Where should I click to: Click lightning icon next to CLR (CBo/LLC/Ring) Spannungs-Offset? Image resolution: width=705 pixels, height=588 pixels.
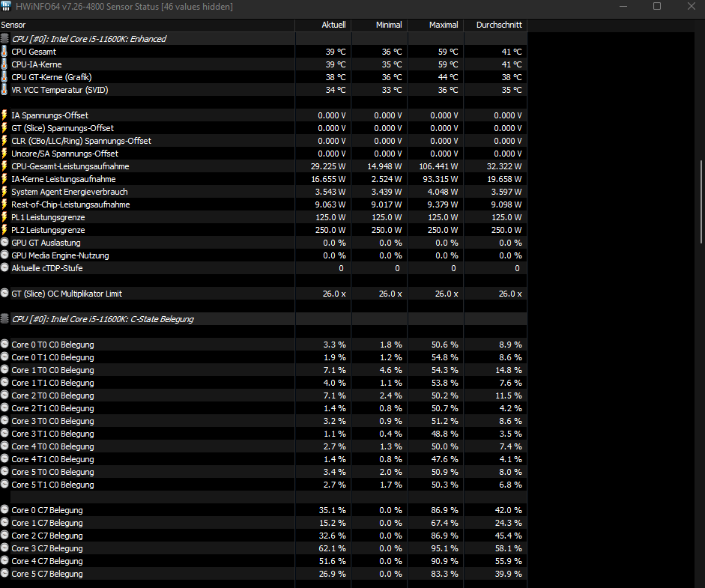4,141
